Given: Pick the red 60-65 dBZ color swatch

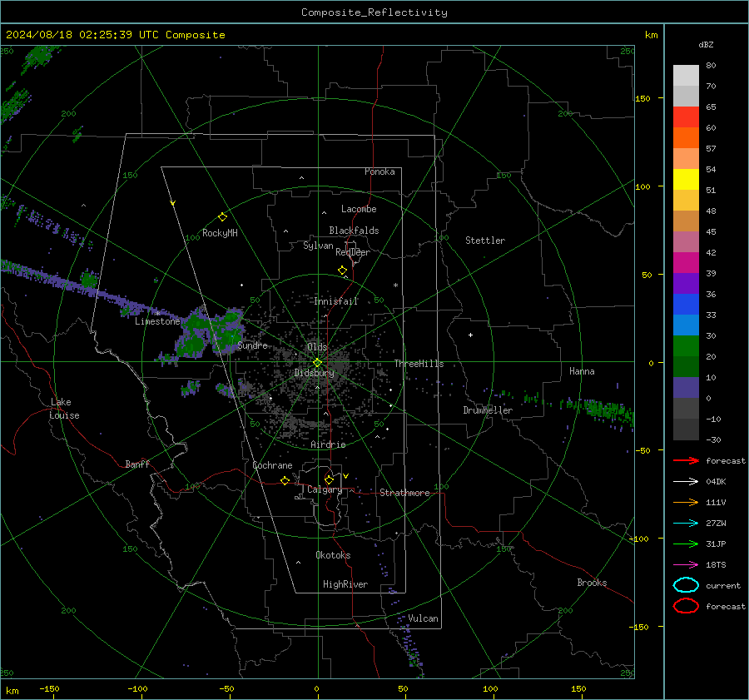Looking at the screenshot, I should point(686,117).
